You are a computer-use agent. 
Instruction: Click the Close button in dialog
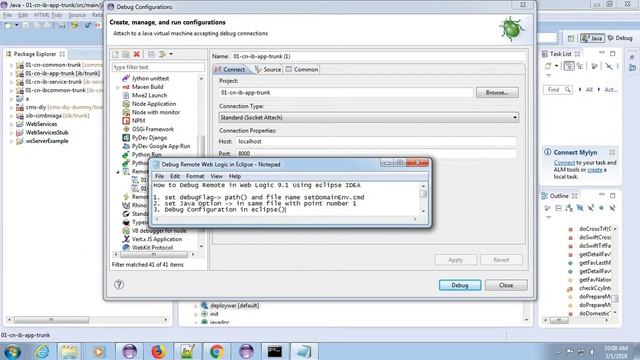pyautogui.click(x=506, y=285)
